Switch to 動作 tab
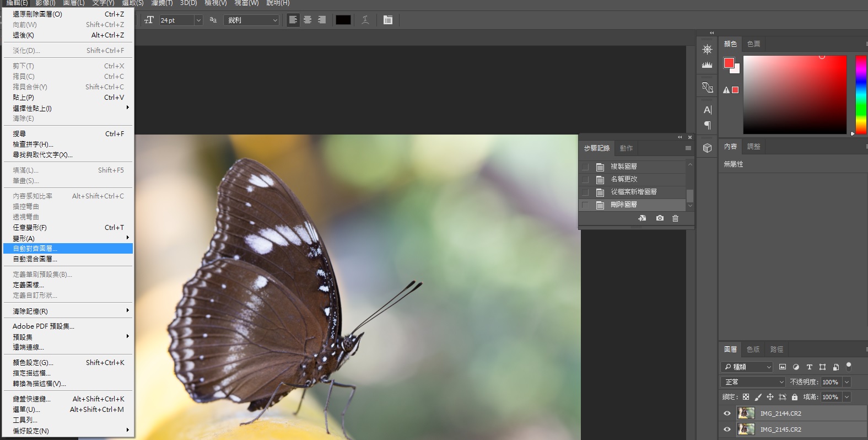The width and height of the screenshot is (868, 440). click(x=626, y=148)
